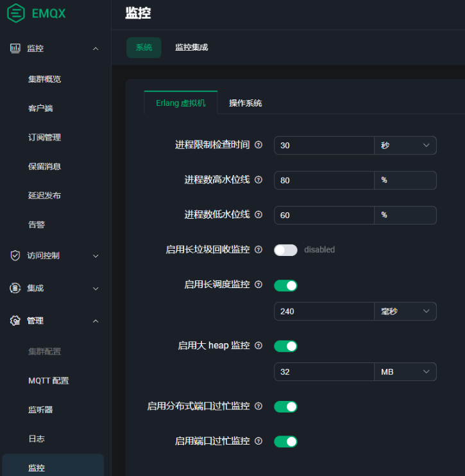Toggle off 启用分布式端口过忙监控
Viewport: 465px width, 476px height.
pos(285,406)
